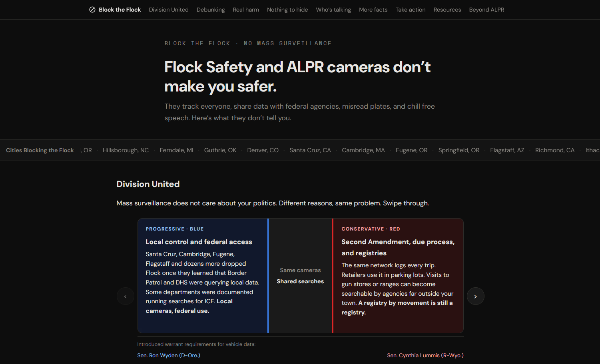Click the right carousel arrow

tap(475, 296)
